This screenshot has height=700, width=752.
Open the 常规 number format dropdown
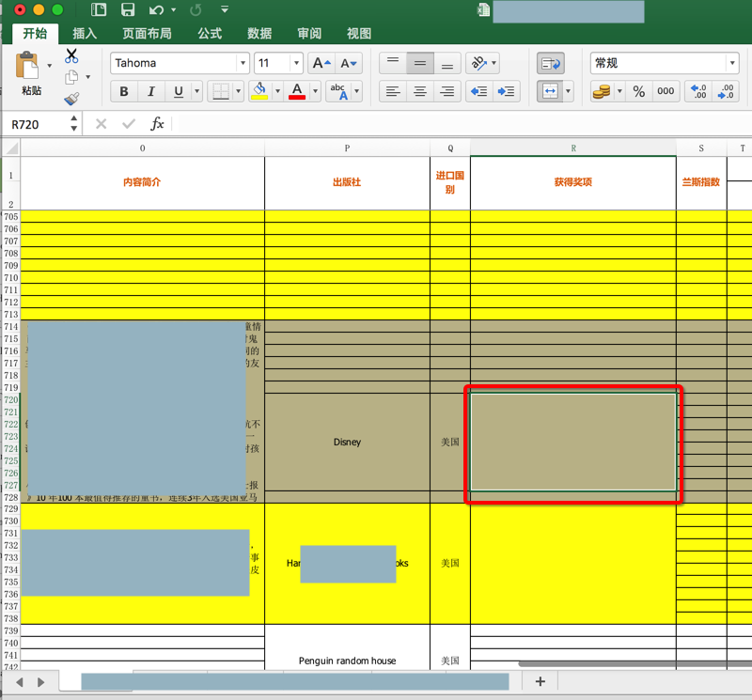click(x=731, y=64)
